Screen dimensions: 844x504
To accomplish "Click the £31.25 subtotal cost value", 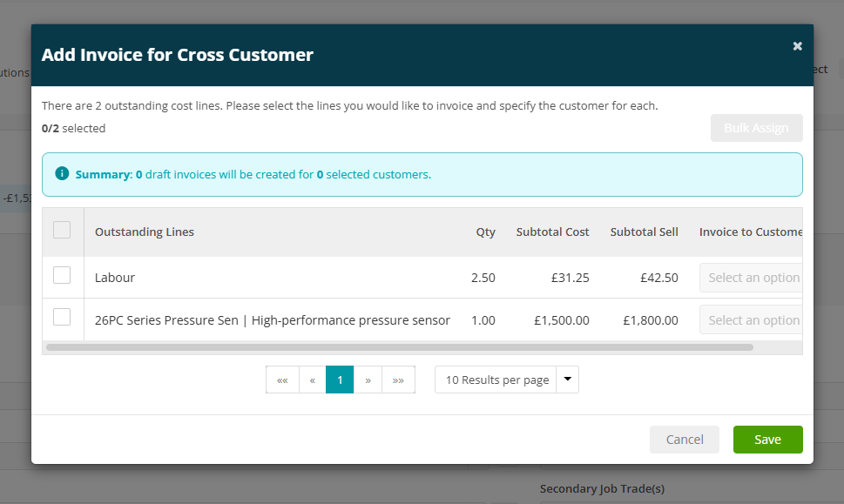I will coord(570,278).
